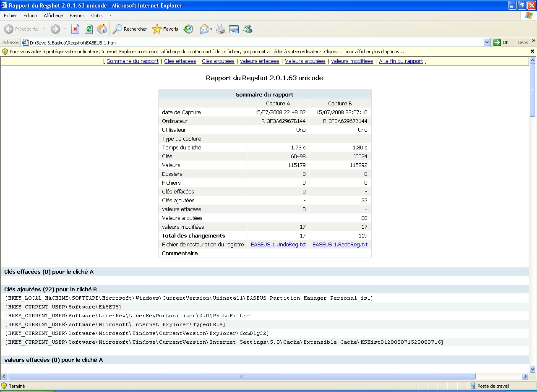Click the Clés ajoutées (22) section header
Viewport: 537px width, 392px height.
pos(265,289)
